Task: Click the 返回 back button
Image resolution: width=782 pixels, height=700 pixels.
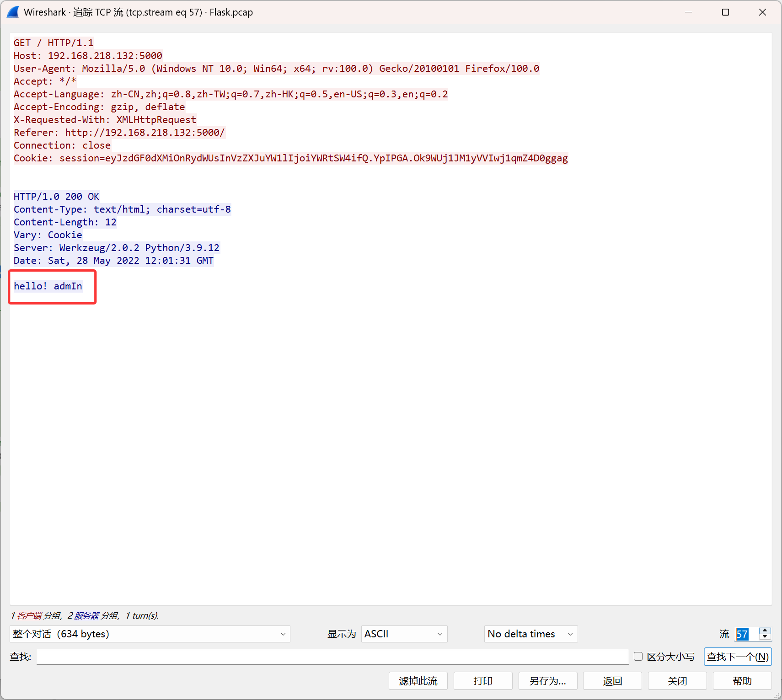Action: click(x=613, y=681)
